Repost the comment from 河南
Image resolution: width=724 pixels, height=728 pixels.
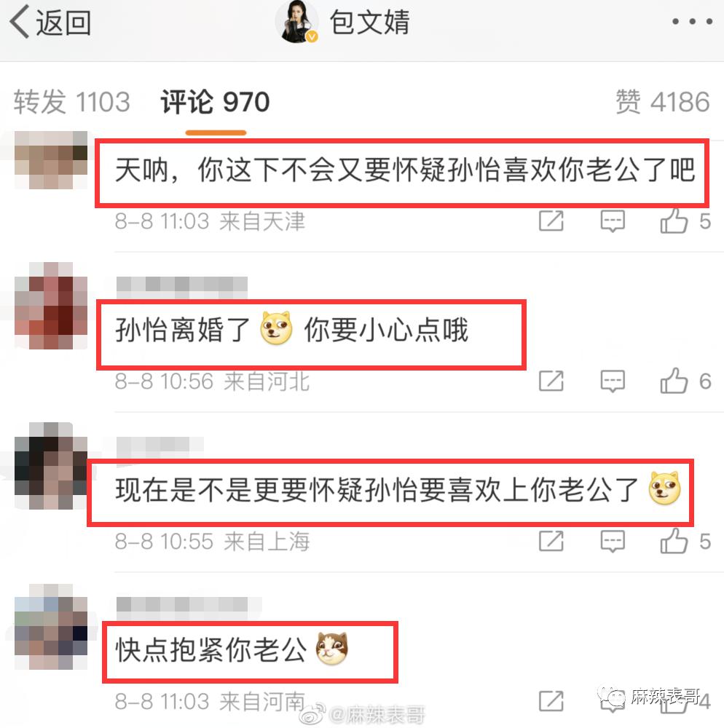[x=551, y=701]
